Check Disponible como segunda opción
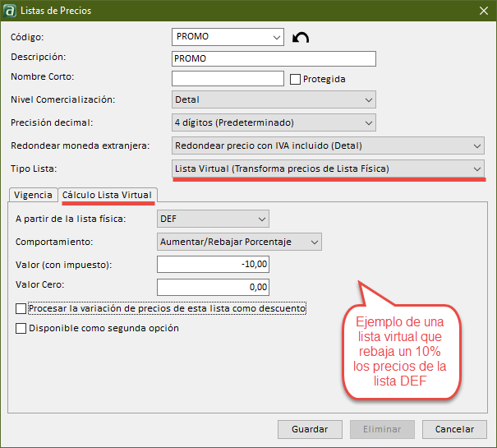Screen dimensions: 497x448 click(x=21, y=328)
